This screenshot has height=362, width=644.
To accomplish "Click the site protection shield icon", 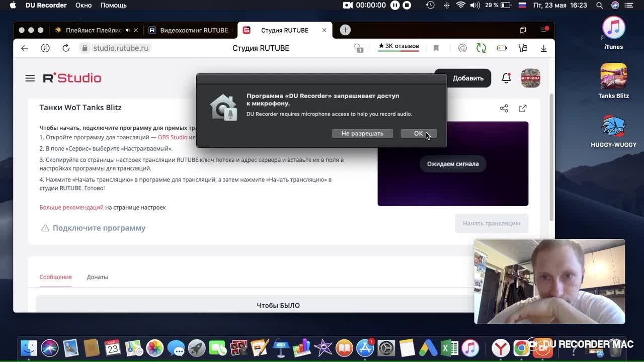I will click(358, 48).
